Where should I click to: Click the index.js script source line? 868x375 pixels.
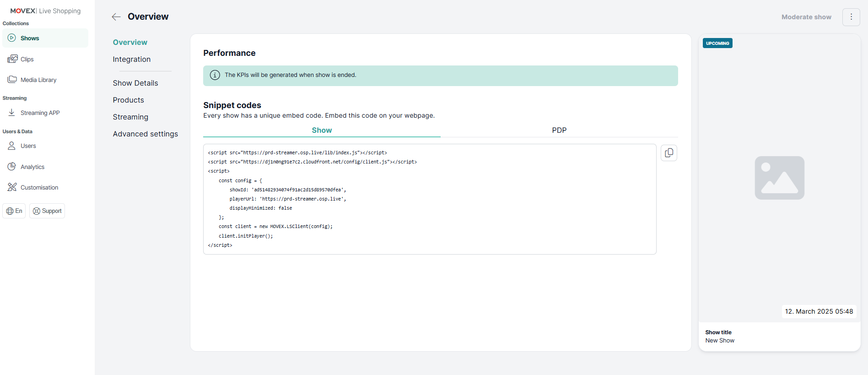[297, 152]
